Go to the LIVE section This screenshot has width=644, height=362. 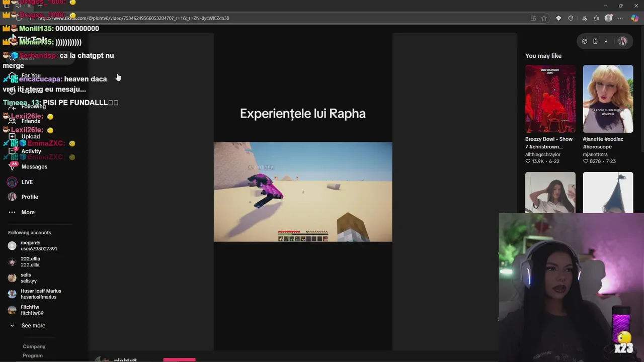[x=27, y=182]
